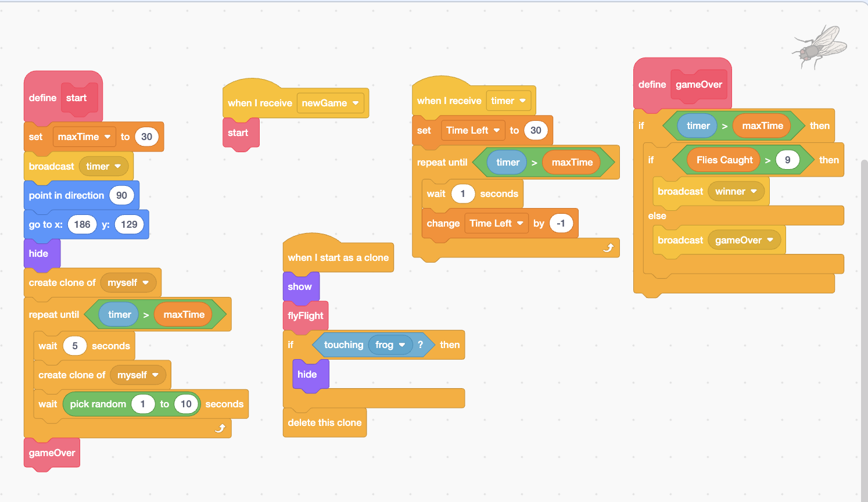Click the loop arrow icon on the Time Left repeat until block
The image size is (868, 502).
click(x=608, y=248)
